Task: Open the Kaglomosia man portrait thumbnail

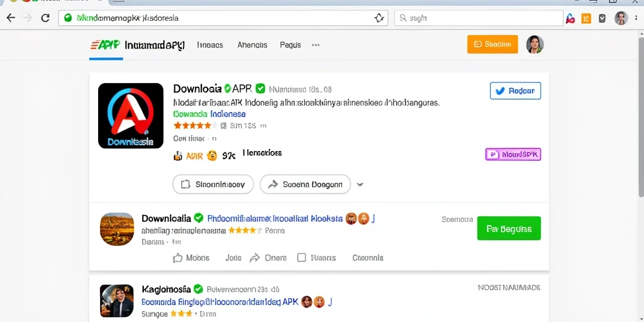Action: click(x=116, y=301)
